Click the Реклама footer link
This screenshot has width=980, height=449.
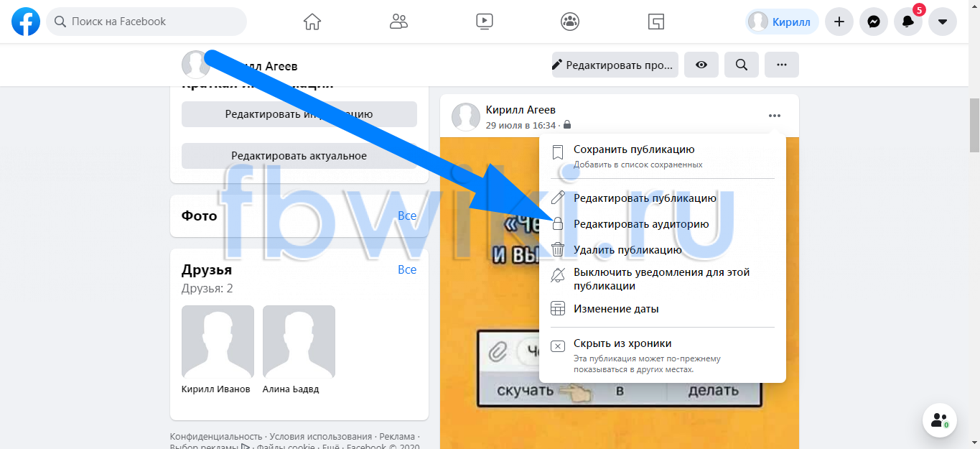pos(397,437)
